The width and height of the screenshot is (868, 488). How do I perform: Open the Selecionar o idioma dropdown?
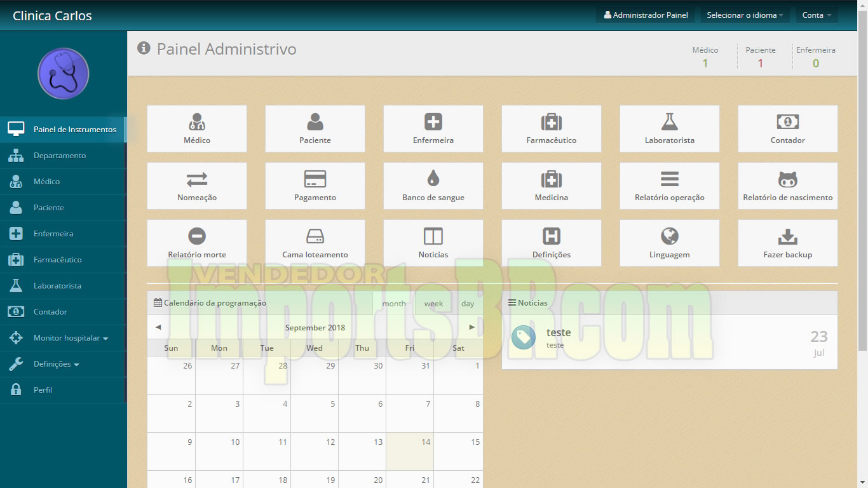click(745, 15)
